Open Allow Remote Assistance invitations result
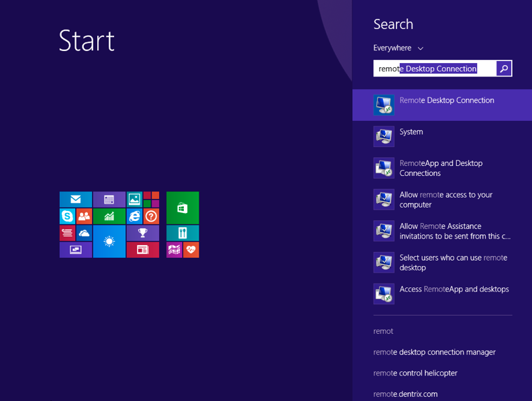 pos(442,231)
